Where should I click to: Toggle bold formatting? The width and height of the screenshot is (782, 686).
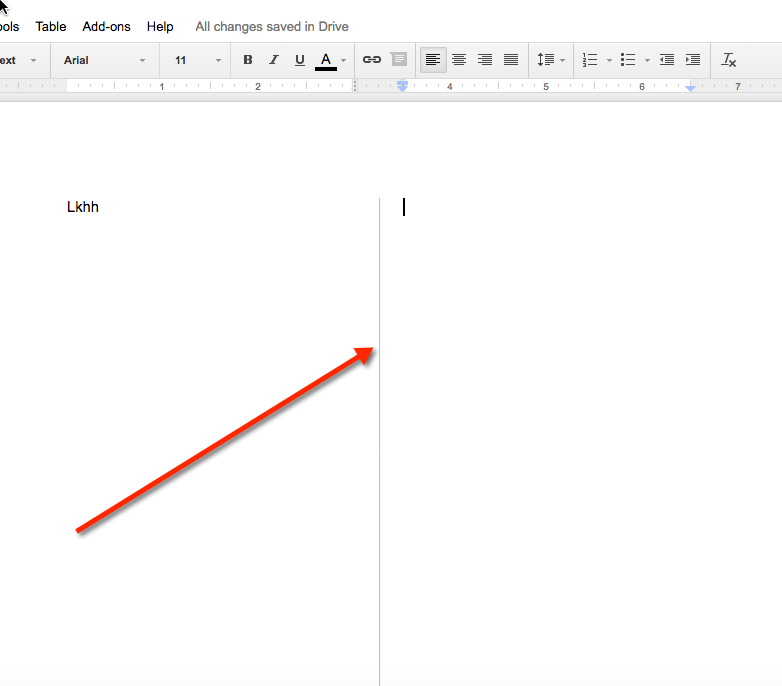(247, 60)
